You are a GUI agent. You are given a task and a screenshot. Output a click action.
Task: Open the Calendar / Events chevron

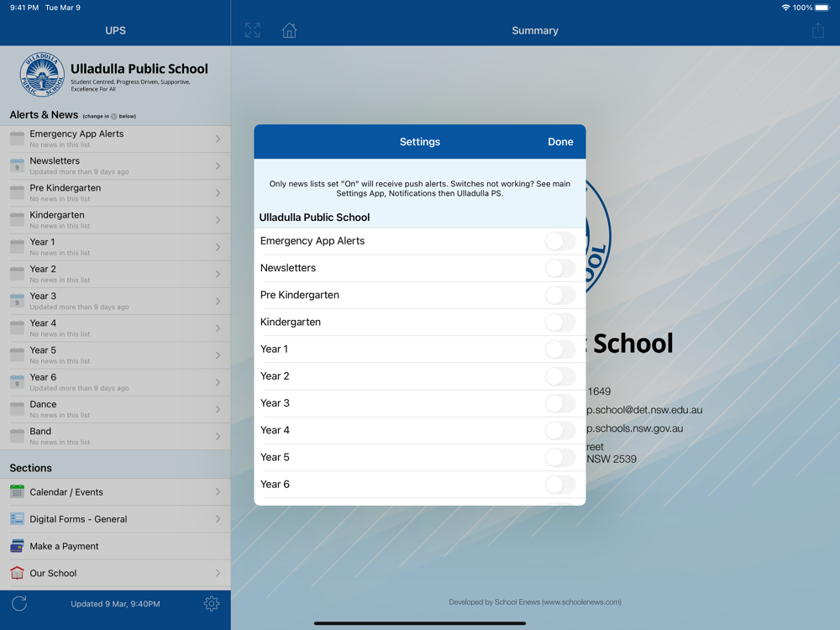(218, 491)
